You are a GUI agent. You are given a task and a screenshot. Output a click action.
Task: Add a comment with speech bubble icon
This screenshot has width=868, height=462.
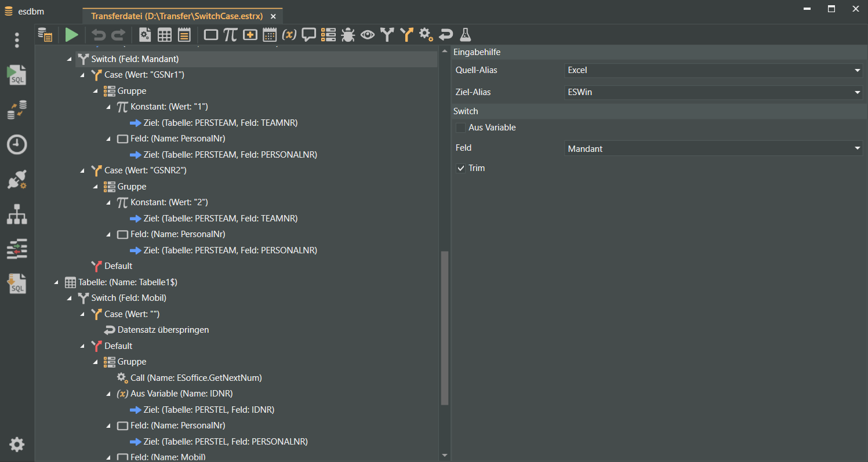point(309,35)
